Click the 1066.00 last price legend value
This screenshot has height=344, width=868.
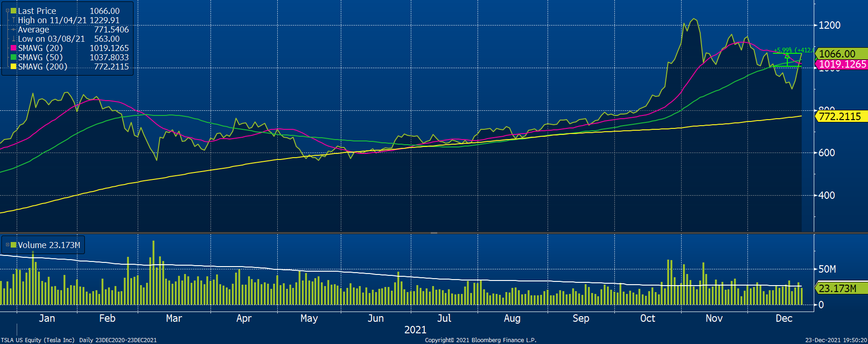tap(104, 11)
